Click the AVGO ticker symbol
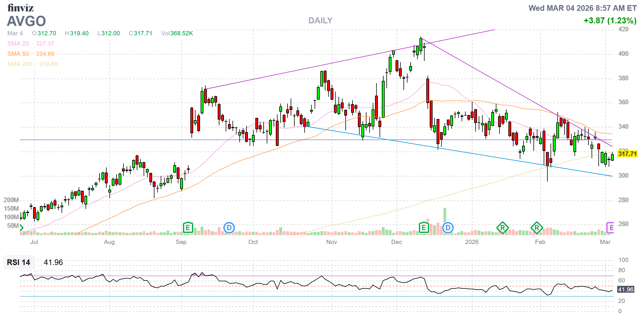Viewport: 644px width, 320px height. 26,21
